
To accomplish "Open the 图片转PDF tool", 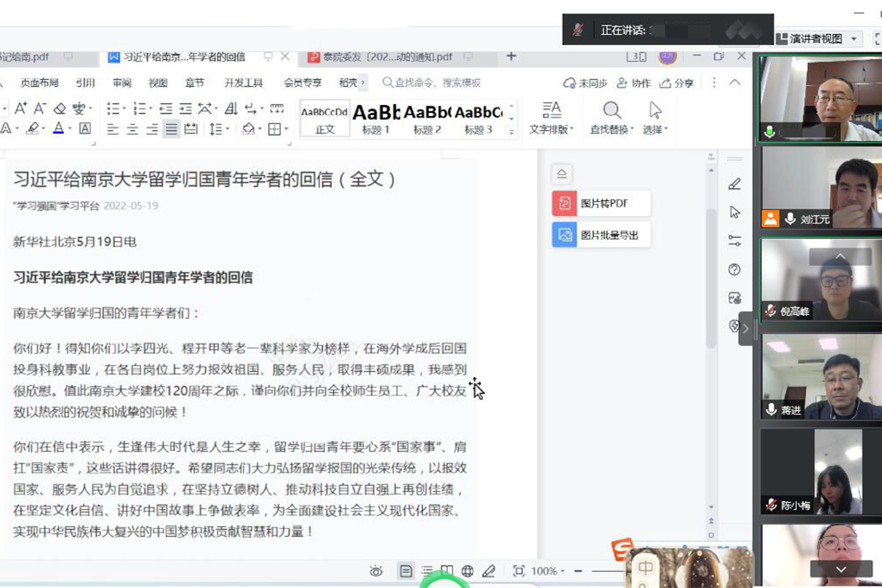I will pos(601,203).
